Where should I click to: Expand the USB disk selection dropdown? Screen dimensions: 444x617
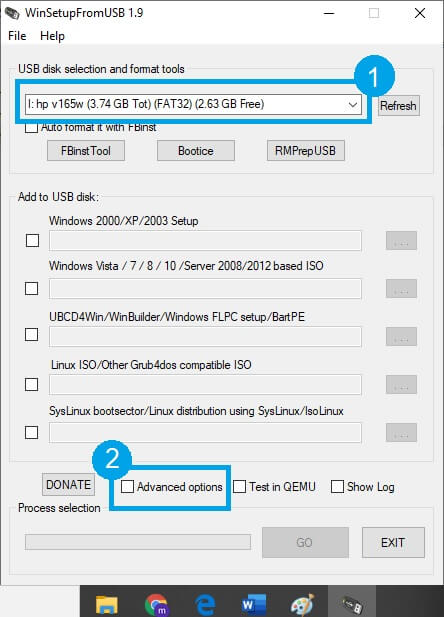click(x=193, y=104)
